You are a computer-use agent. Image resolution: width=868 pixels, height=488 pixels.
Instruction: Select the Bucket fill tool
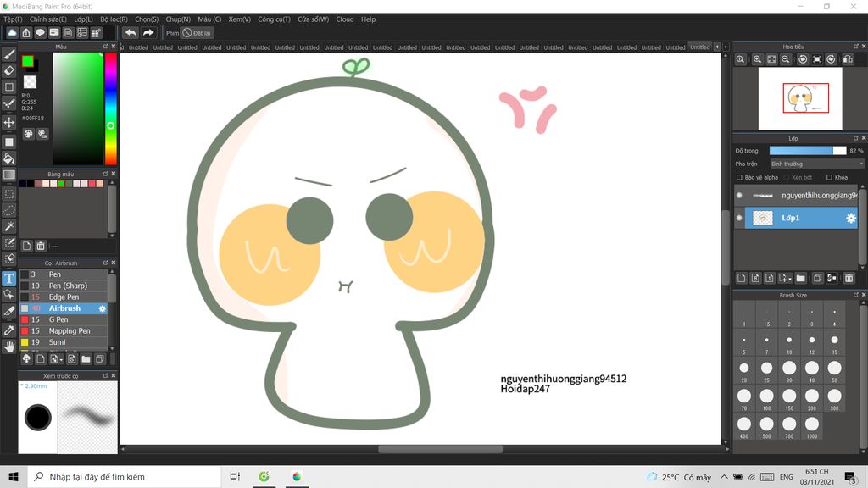[9, 158]
